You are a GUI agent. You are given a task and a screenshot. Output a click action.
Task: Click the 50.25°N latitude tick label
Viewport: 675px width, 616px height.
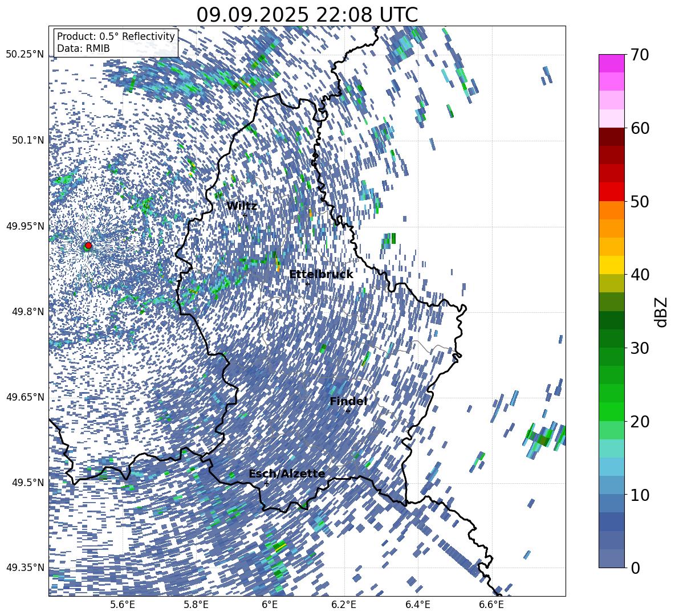[x=25, y=55]
